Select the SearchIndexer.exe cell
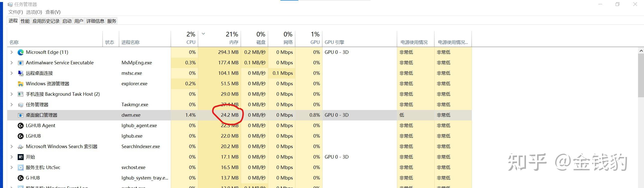 [141, 146]
